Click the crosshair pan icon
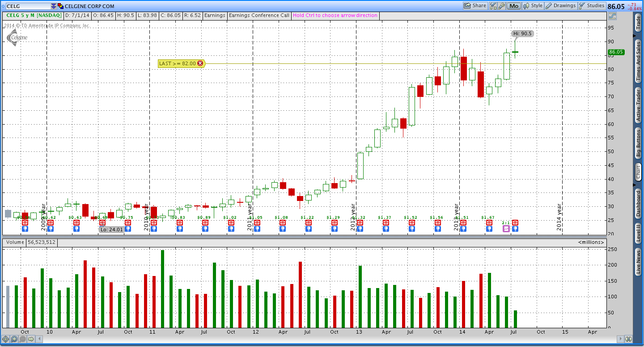Viewport: 644px width, 347px height. point(6,339)
